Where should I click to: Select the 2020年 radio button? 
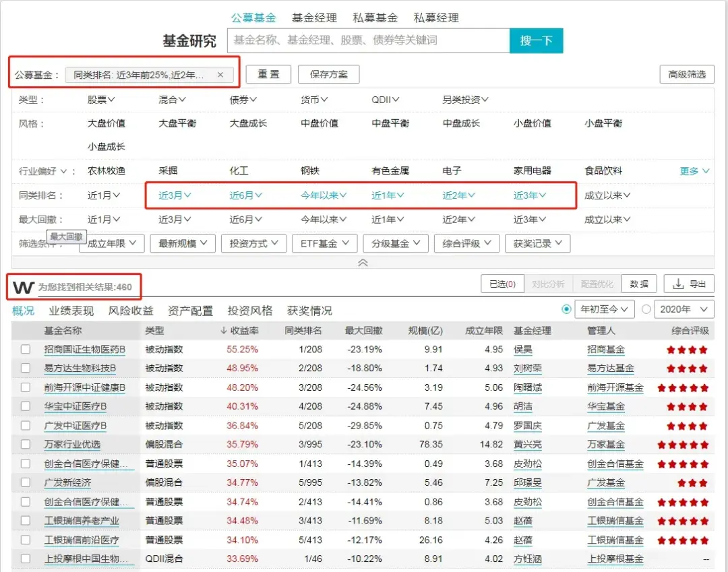click(646, 309)
